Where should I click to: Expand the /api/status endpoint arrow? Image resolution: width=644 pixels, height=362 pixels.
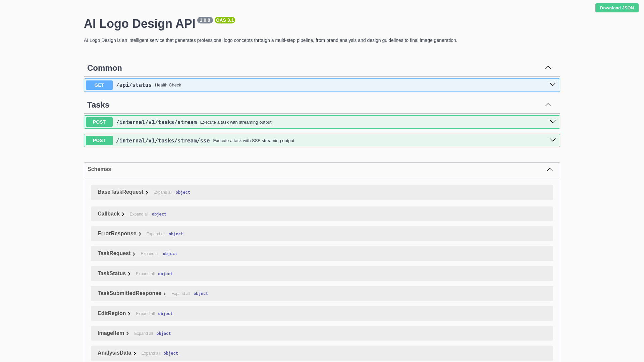click(553, 84)
